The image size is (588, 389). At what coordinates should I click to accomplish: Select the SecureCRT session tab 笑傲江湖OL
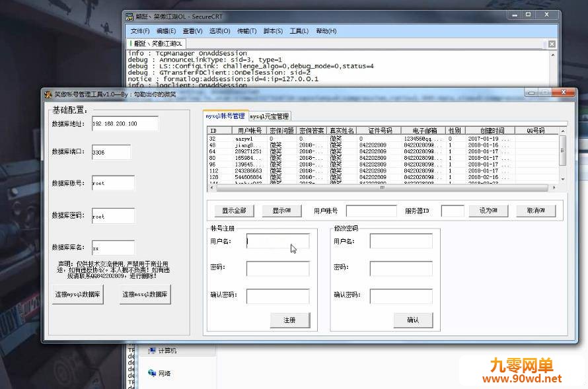(x=157, y=44)
